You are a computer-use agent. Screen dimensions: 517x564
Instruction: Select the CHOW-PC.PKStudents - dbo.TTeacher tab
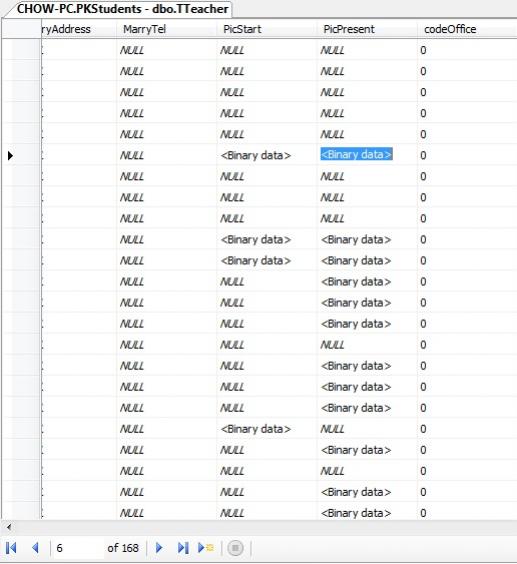pos(122,9)
